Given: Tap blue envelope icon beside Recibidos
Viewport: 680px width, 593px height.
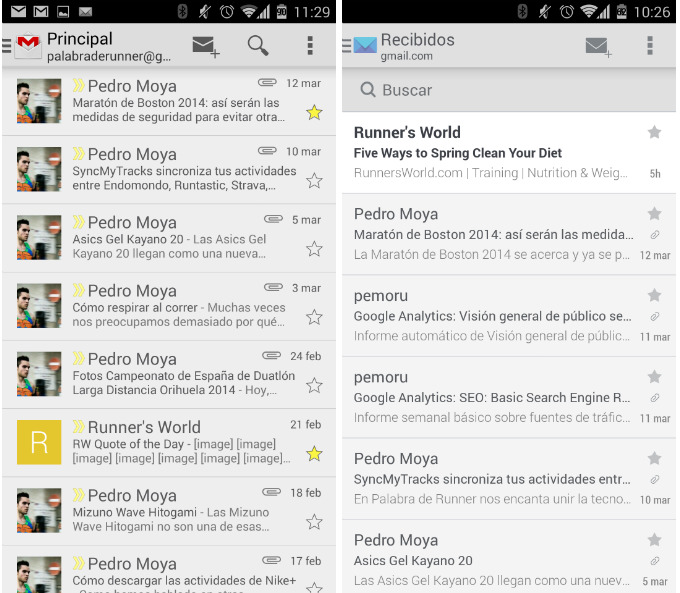Looking at the screenshot, I should click(364, 46).
